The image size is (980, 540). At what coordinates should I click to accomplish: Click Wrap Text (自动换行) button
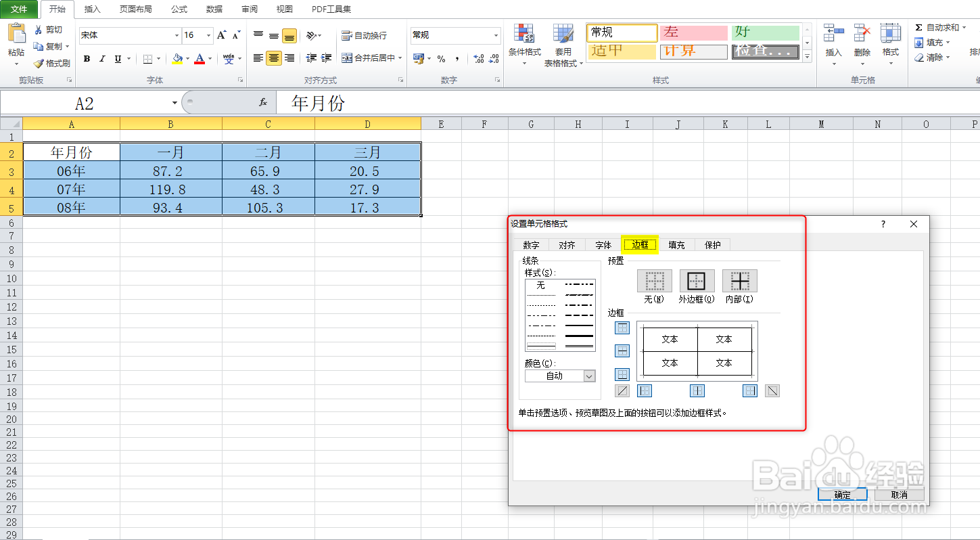[x=365, y=35]
